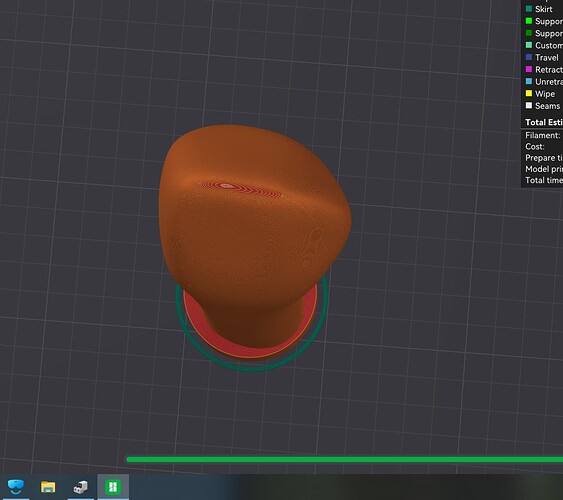Select the Wipe label in the legend
This screenshot has height=500, width=563.
(x=545, y=94)
